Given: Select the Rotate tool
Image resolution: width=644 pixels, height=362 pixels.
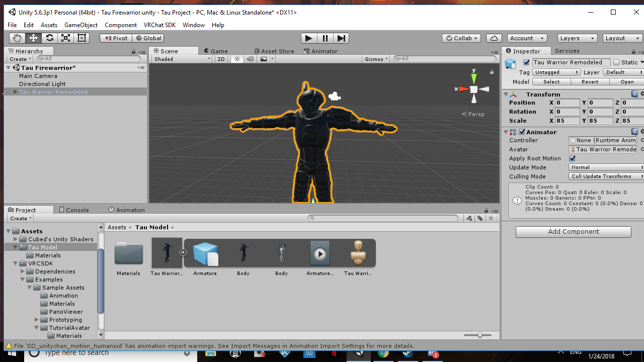Looking at the screenshot, I should (x=49, y=38).
